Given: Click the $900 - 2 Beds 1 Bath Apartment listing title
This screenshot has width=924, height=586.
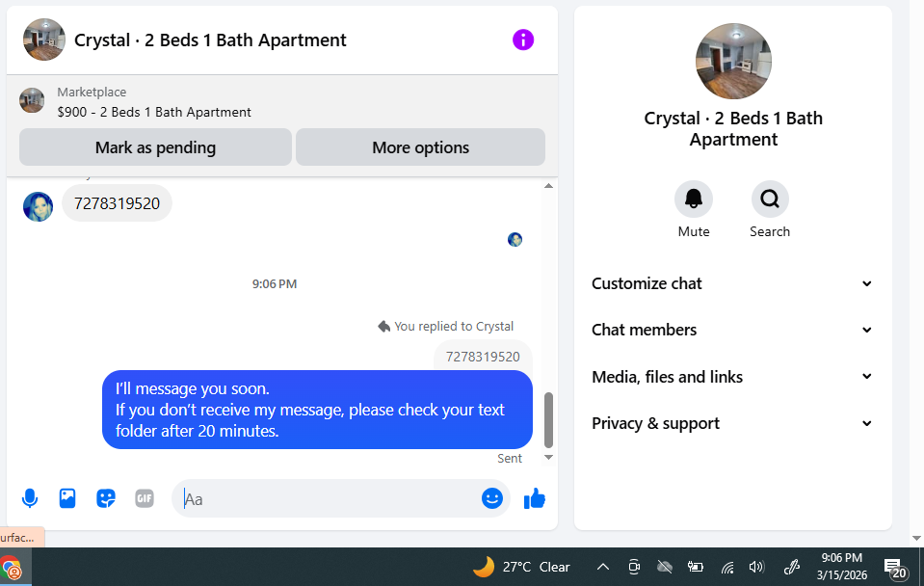Looking at the screenshot, I should pyautogui.click(x=154, y=112).
